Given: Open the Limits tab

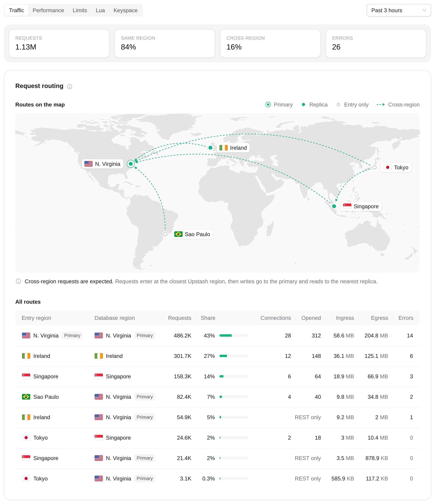Looking at the screenshot, I should (80, 10).
